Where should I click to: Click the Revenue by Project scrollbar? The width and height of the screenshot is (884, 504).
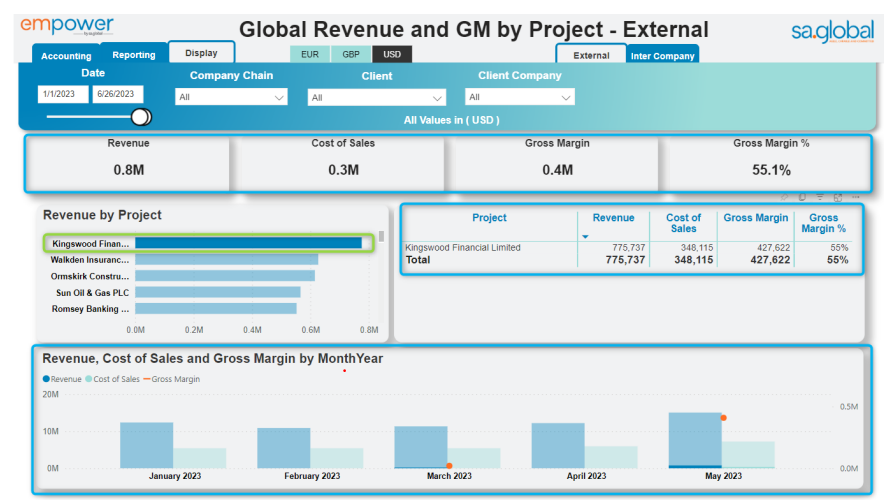382,236
